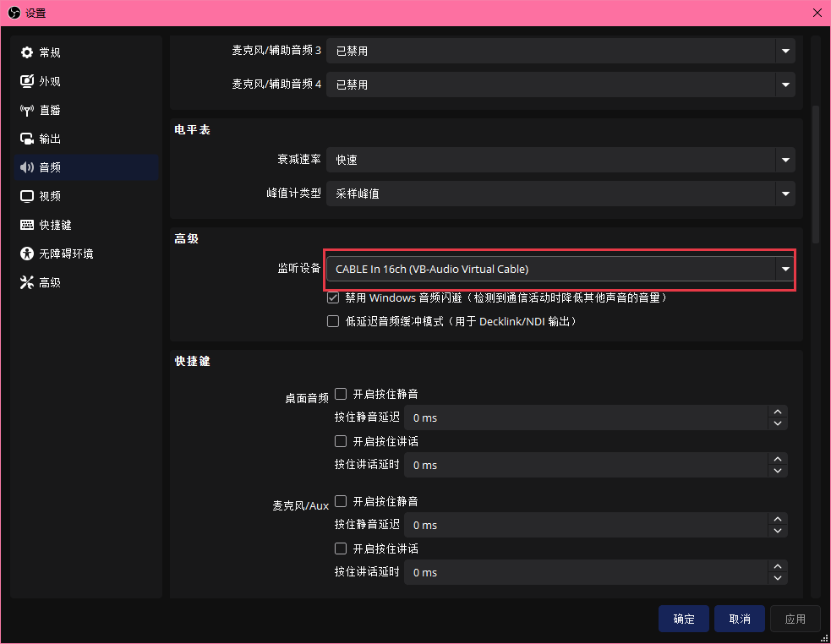Expand 麦克风/辅助音频 3 device dropdown
This screenshot has width=831, height=644.
tap(560, 51)
